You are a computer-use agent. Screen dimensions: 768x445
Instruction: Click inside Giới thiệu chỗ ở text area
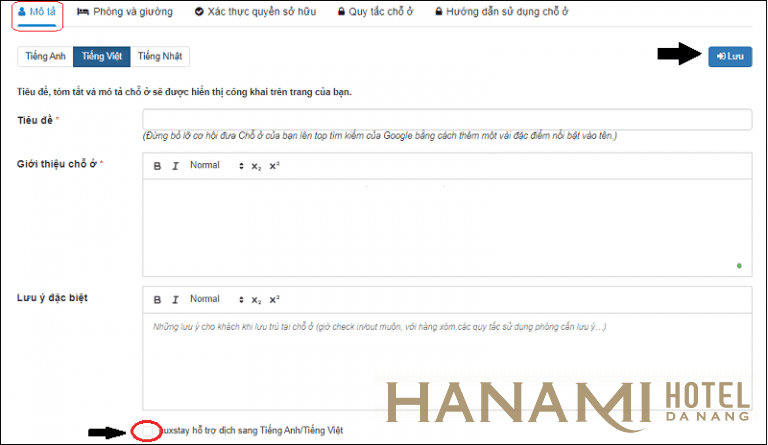(447, 228)
